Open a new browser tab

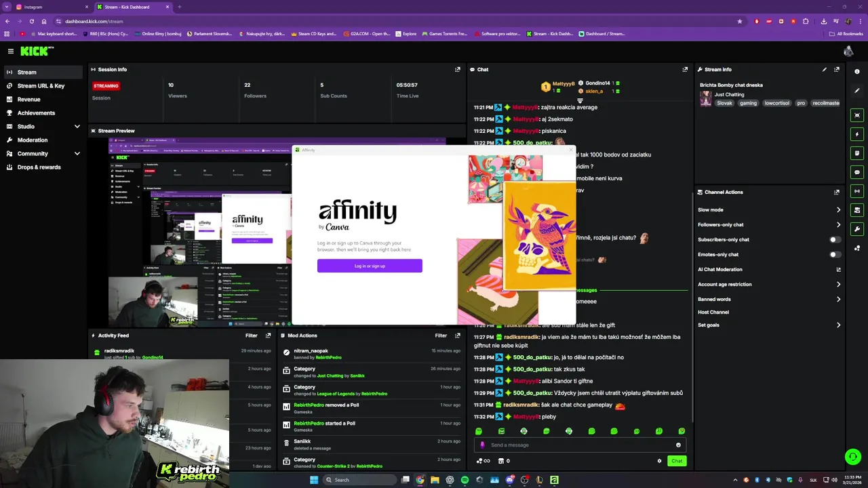(x=179, y=7)
